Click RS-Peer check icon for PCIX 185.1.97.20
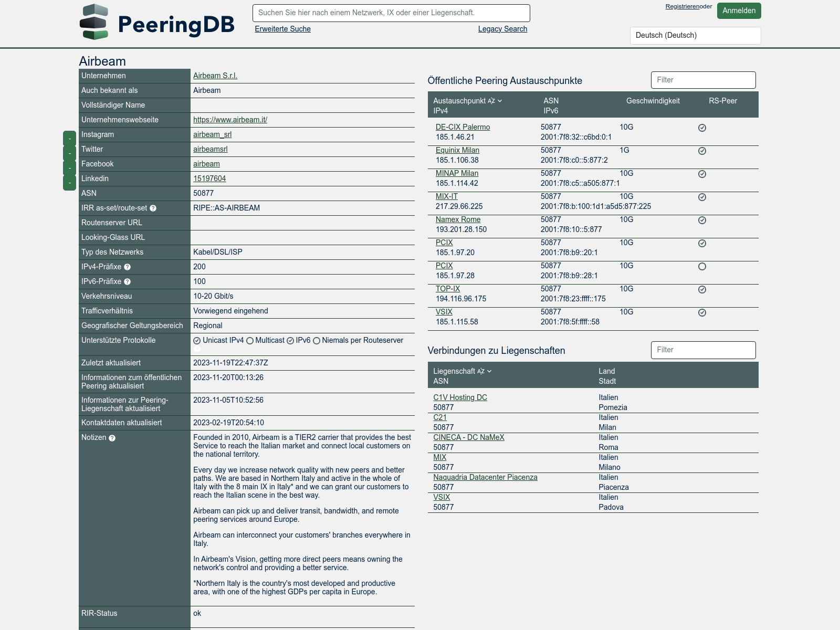 pos(702,243)
